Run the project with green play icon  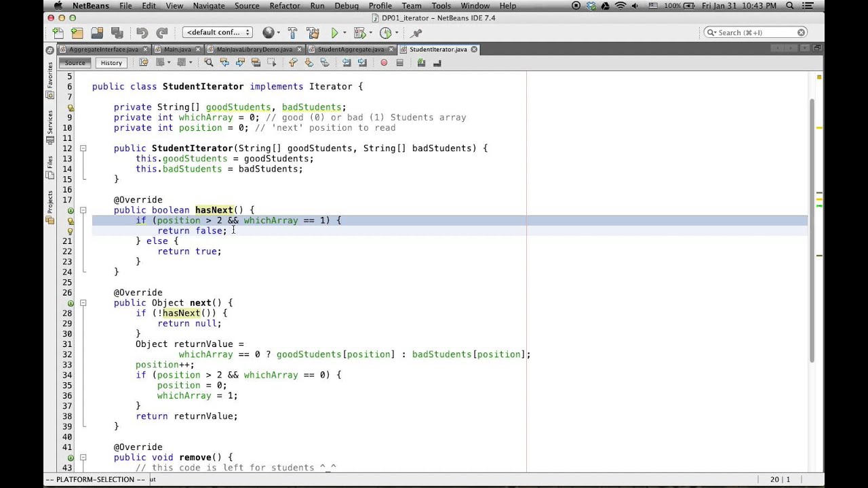pyautogui.click(x=334, y=33)
